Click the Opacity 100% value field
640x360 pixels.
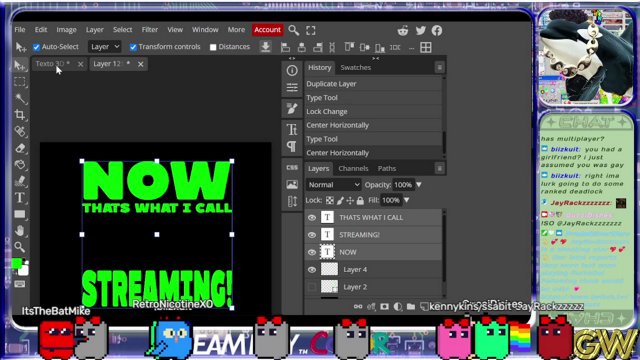pos(403,185)
